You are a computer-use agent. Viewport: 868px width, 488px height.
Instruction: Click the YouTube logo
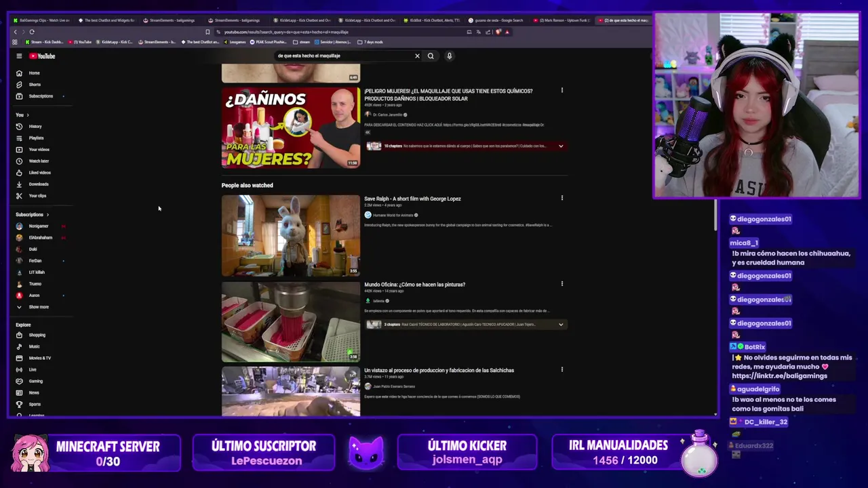click(x=42, y=56)
